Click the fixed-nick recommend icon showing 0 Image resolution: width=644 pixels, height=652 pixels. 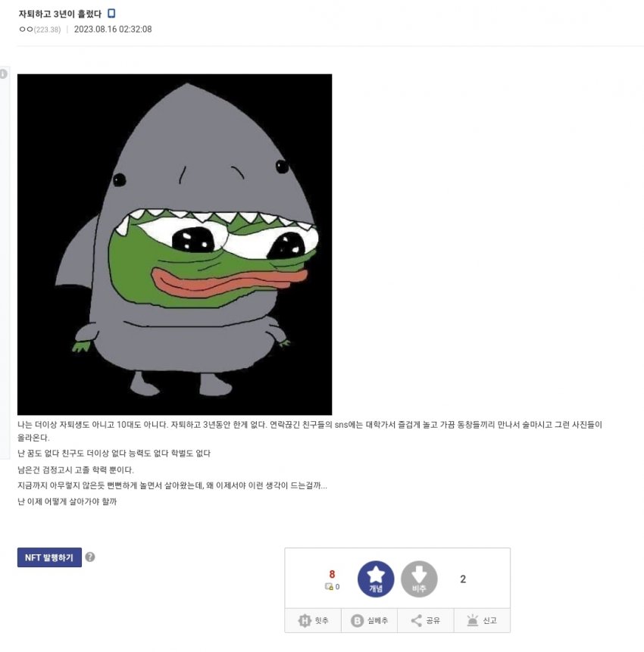[x=332, y=587]
